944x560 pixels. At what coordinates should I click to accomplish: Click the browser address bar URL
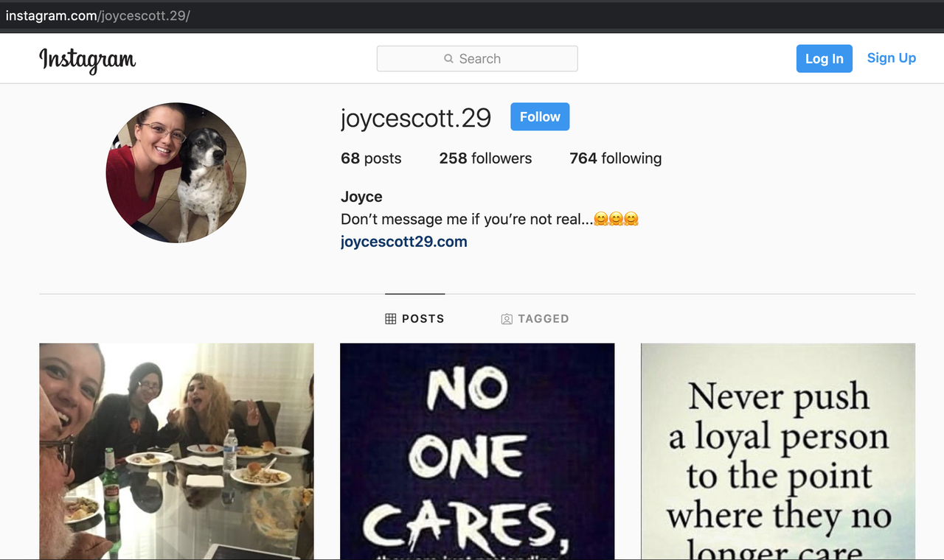(x=97, y=15)
